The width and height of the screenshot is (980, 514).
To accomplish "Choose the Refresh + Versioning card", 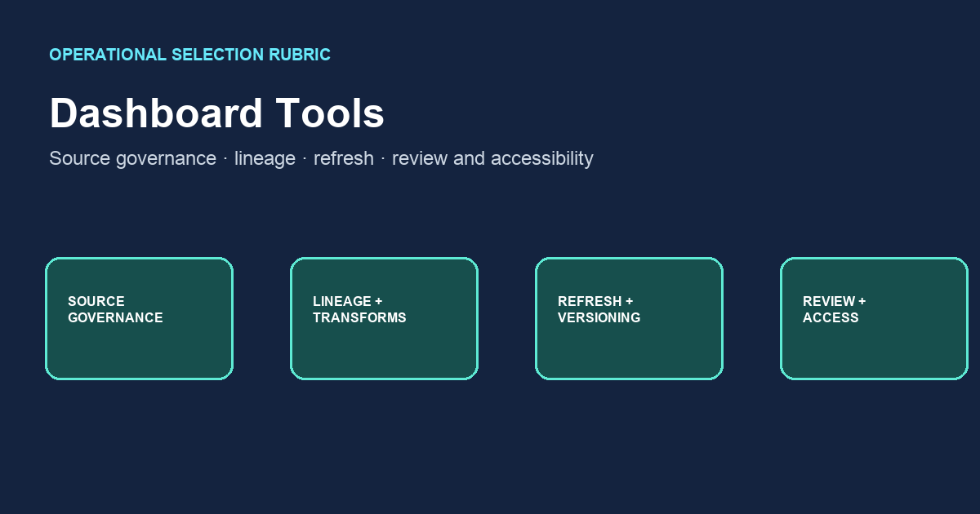I will click(x=629, y=318).
